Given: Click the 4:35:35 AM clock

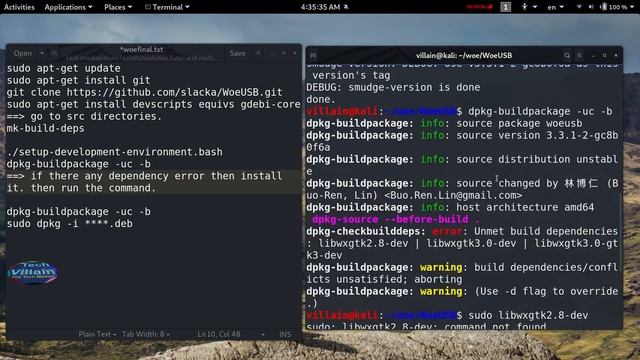Looking at the screenshot, I should coord(320,7).
